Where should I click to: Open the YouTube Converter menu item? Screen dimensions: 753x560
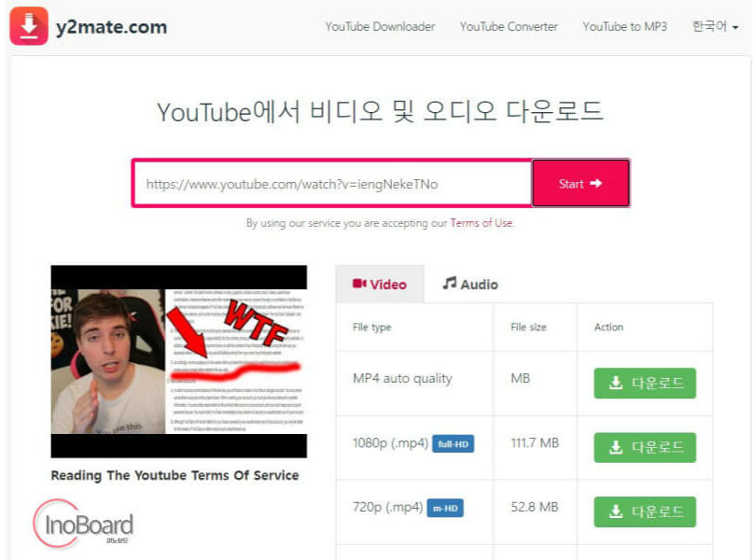pos(509,26)
